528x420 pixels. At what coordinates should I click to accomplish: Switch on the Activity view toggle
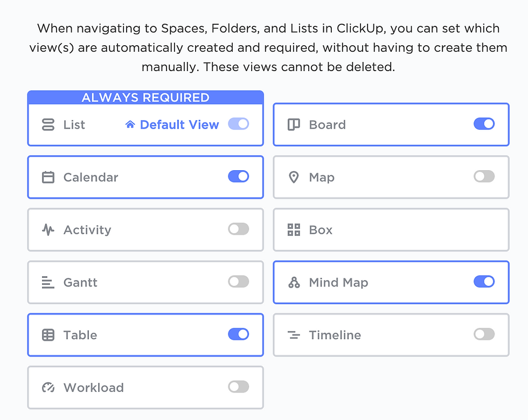point(238,229)
